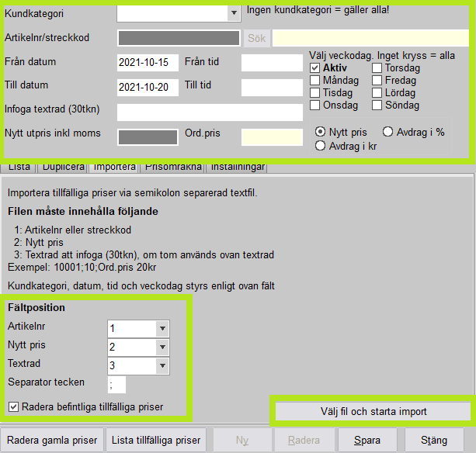Check the Måndag weekday box
The image size is (476, 453).
coord(315,81)
